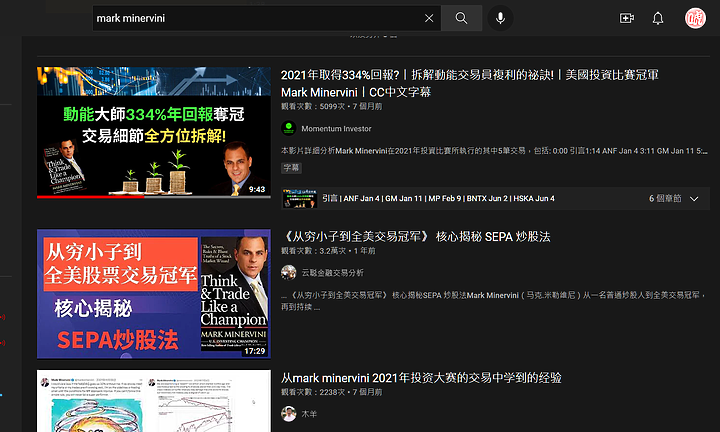Open the 木羊 channel avatar
The width and height of the screenshot is (720, 432).
pos(288,414)
